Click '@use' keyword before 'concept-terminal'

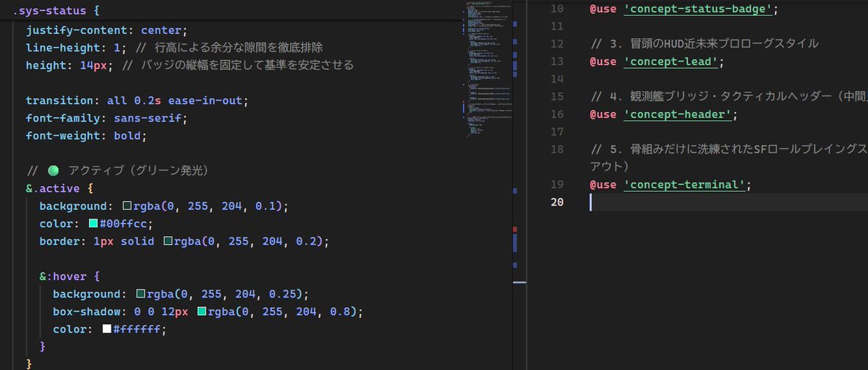[603, 185]
